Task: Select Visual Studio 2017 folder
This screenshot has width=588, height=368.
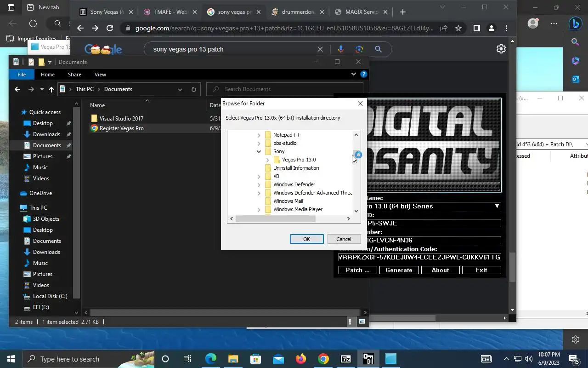Action: (121, 119)
